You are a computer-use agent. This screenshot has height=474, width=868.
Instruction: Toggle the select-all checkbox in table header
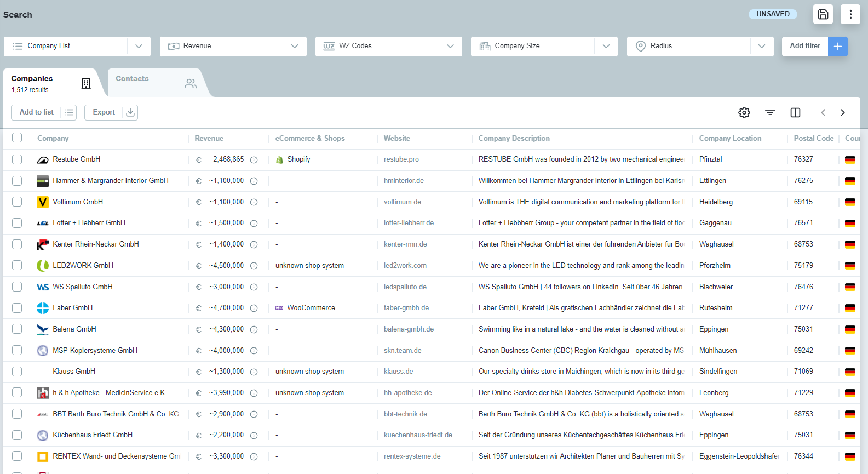click(17, 138)
